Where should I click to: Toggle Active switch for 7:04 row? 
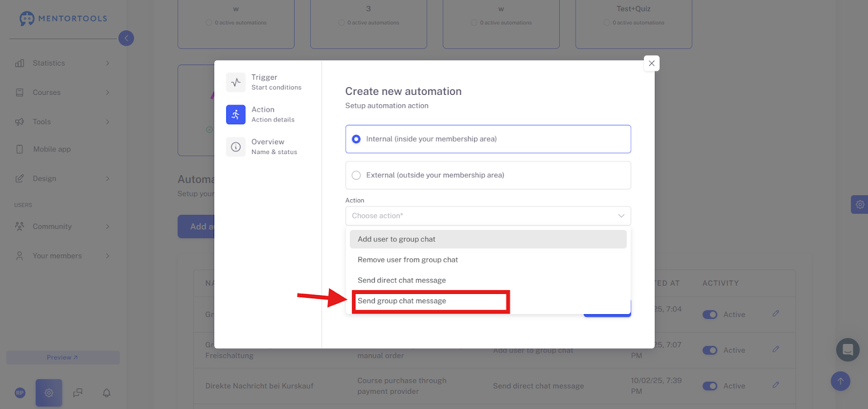coord(710,315)
